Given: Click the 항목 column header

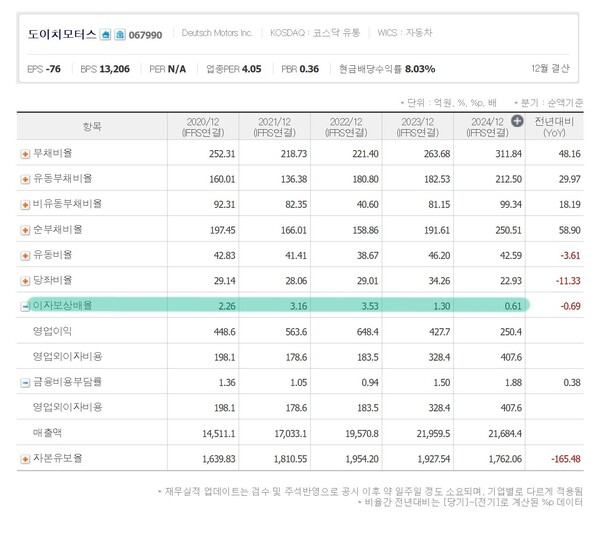Looking at the screenshot, I should coord(92,126).
